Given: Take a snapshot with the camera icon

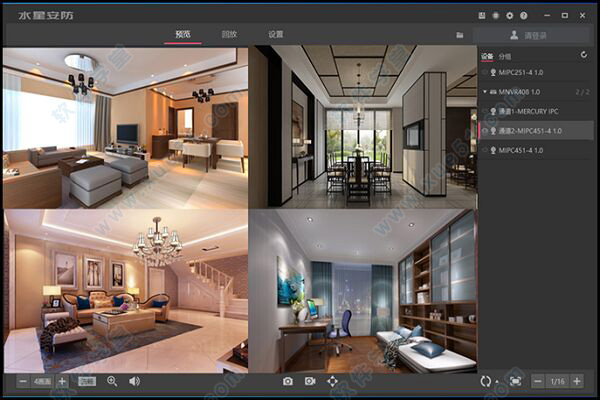Looking at the screenshot, I should [287, 381].
